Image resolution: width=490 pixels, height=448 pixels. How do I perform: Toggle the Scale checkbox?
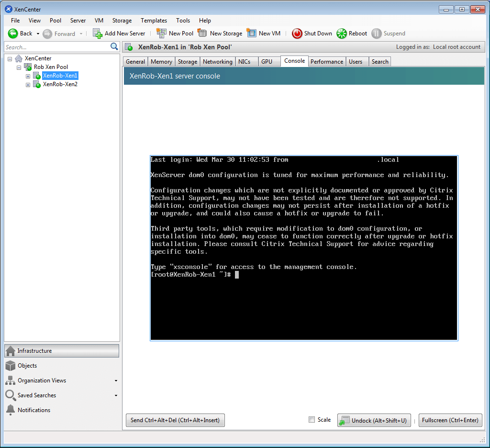(x=312, y=420)
